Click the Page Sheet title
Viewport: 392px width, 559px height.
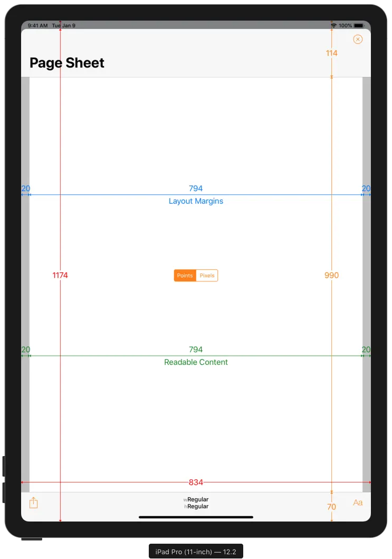point(67,63)
